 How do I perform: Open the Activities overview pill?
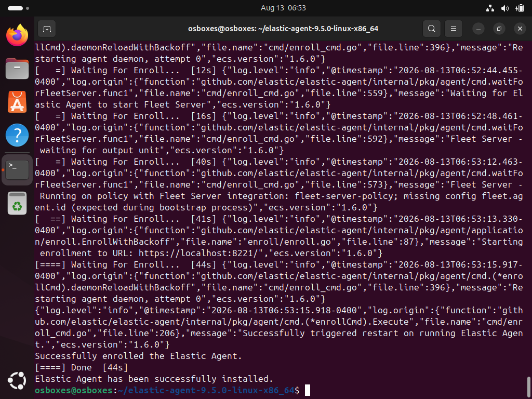[18, 8]
